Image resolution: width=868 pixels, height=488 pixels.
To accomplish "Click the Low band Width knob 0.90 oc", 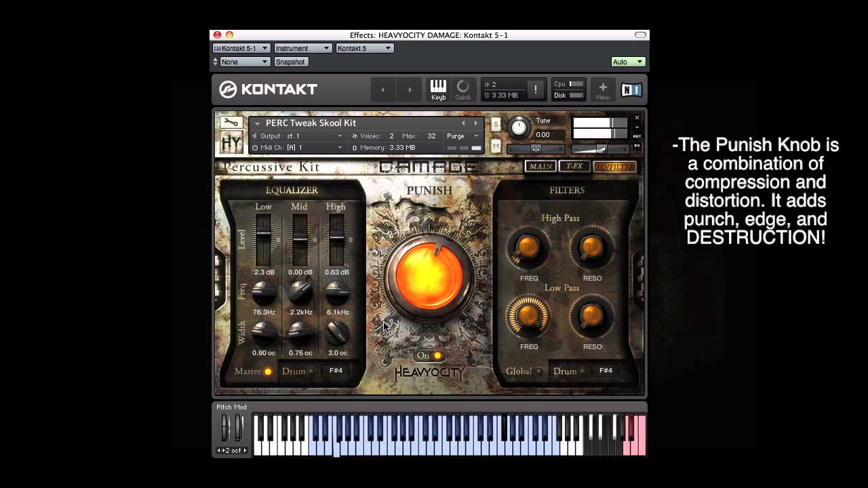I will [x=264, y=332].
